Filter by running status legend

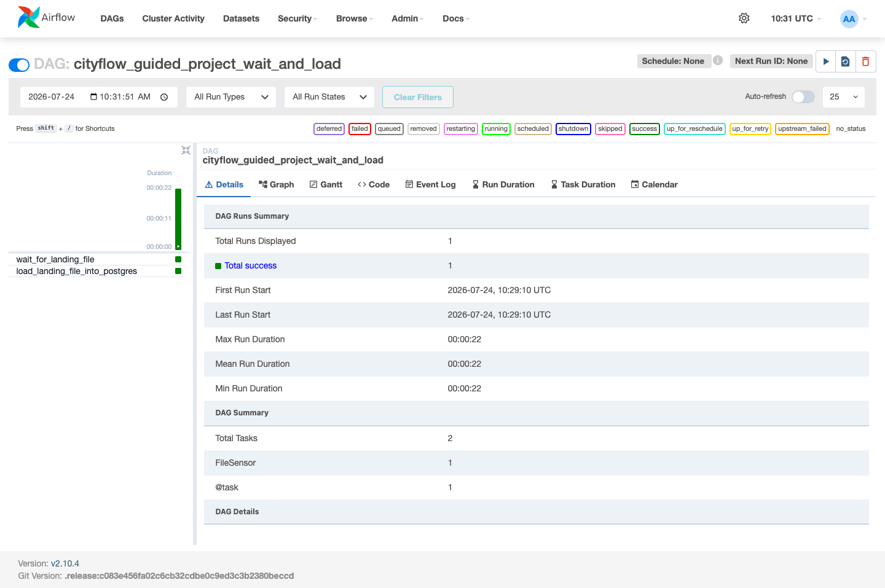coord(496,128)
